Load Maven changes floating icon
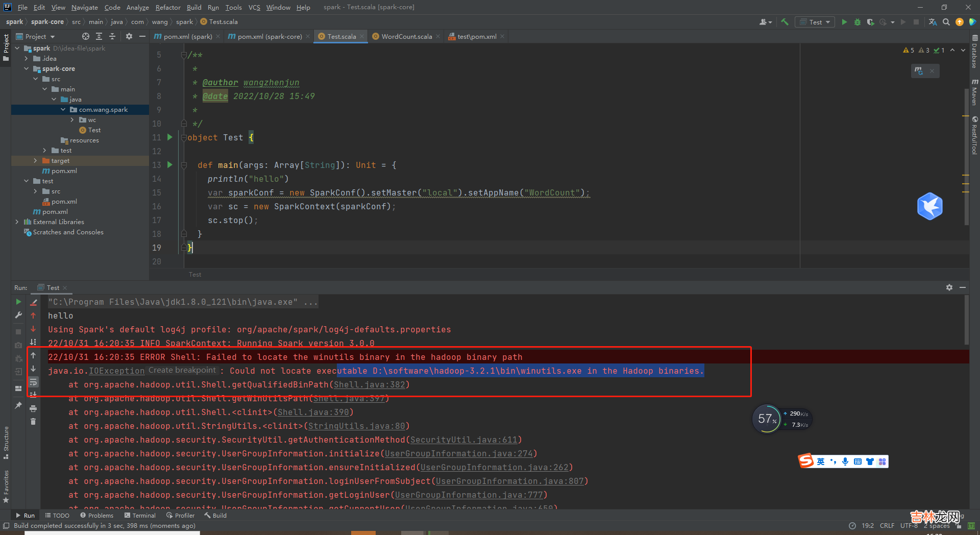The height and width of the screenshot is (535, 980). tap(919, 71)
